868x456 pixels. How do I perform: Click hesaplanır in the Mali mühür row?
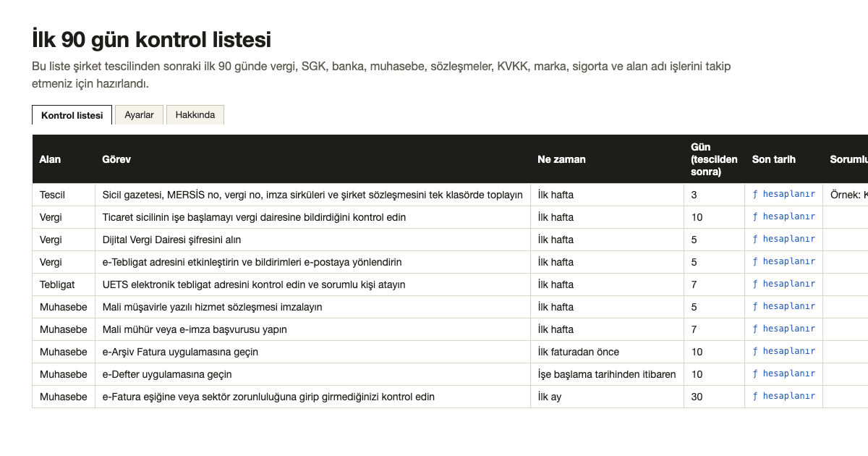click(784, 329)
